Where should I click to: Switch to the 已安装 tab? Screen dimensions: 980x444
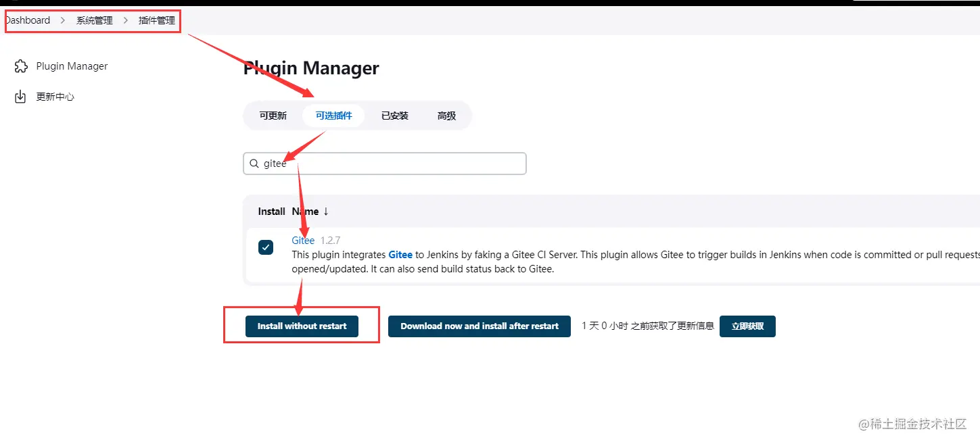395,116
